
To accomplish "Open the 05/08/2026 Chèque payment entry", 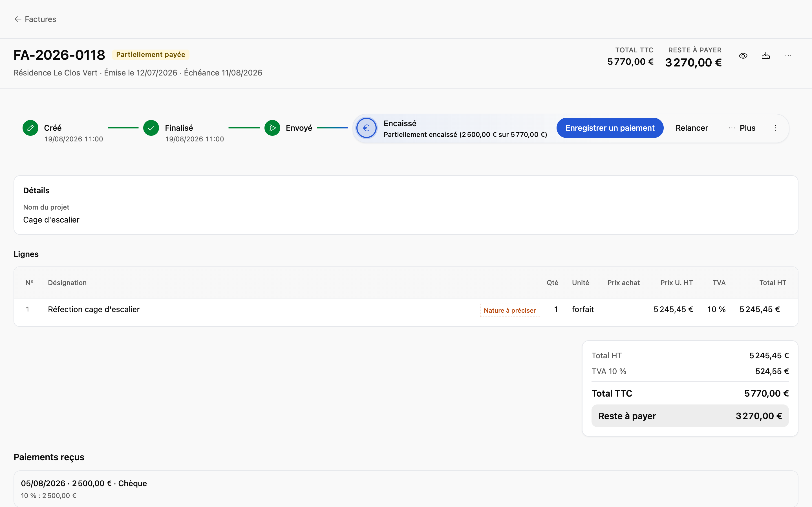I will pyautogui.click(x=406, y=489).
